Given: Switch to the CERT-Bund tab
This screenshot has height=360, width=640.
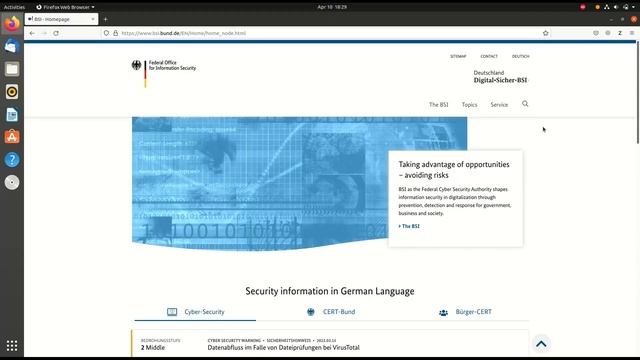Looking at the screenshot, I should point(331,312).
